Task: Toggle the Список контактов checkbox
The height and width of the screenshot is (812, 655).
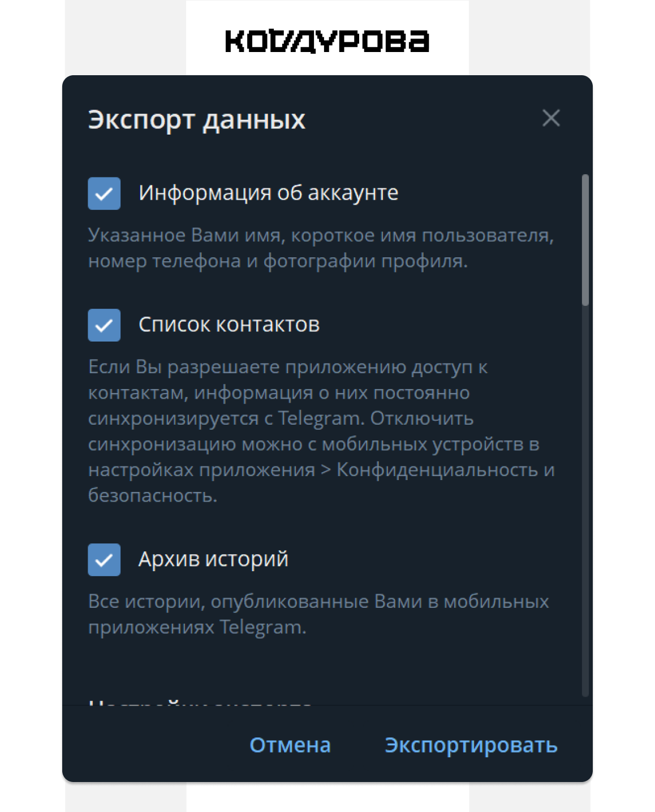Action: point(104,325)
